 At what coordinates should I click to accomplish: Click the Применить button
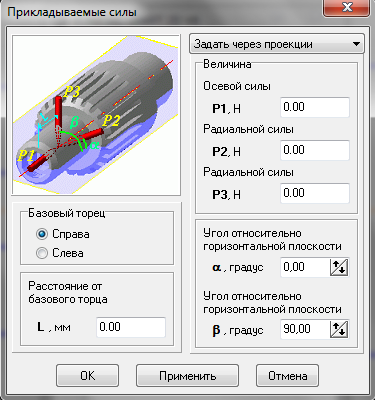coord(187,376)
